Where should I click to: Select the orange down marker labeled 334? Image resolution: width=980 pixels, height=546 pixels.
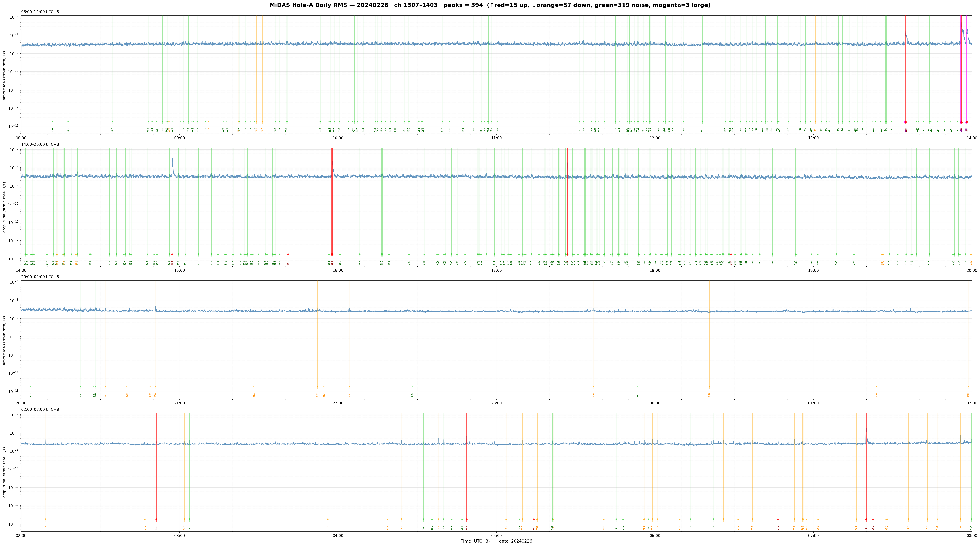(x=350, y=387)
